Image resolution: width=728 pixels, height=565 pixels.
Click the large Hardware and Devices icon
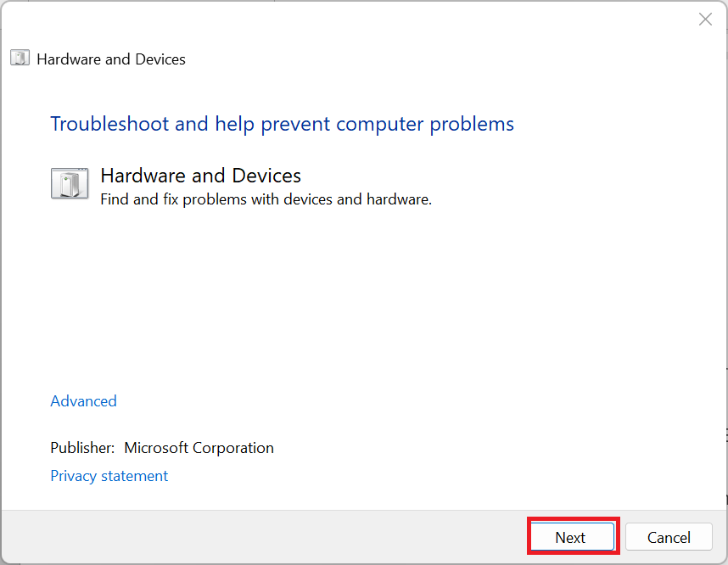point(69,182)
